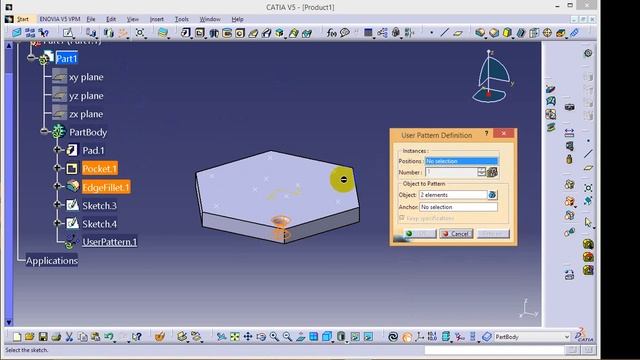
Task: Collapse the Part1 tree node
Action: [31, 58]
